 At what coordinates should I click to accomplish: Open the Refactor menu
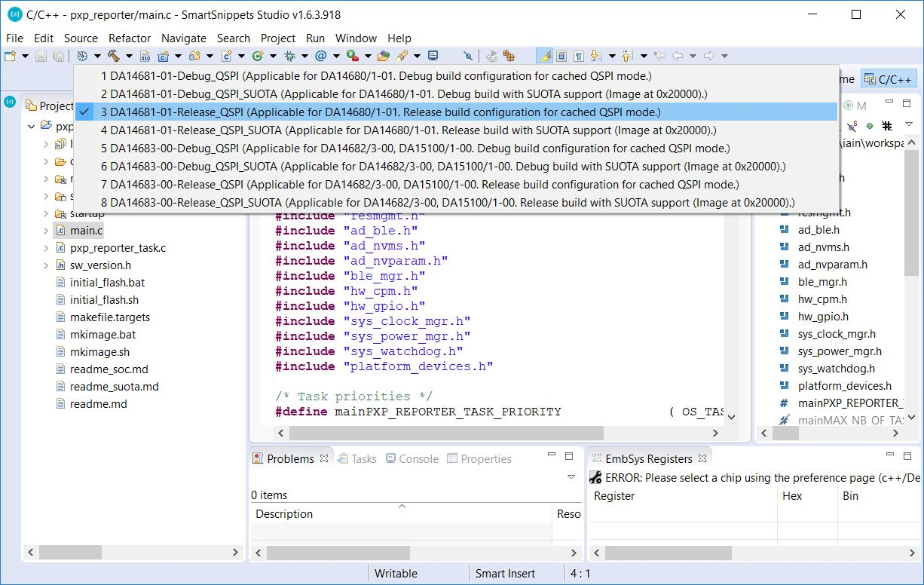(x=130, y=38)
